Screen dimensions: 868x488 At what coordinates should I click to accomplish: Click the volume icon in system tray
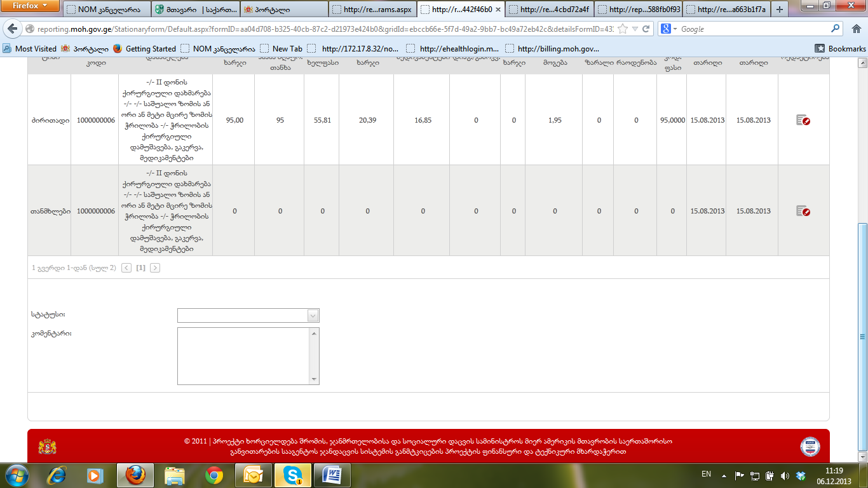tap(785, 475)
